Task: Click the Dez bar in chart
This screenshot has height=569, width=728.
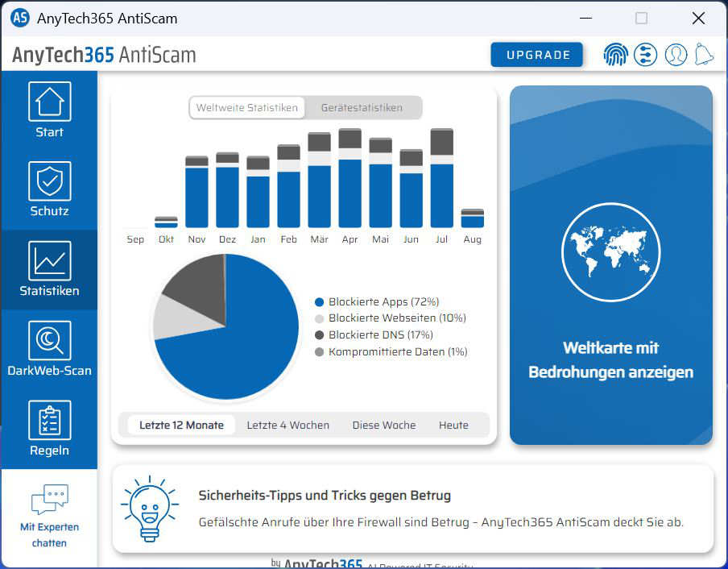Action: (227, 190)
